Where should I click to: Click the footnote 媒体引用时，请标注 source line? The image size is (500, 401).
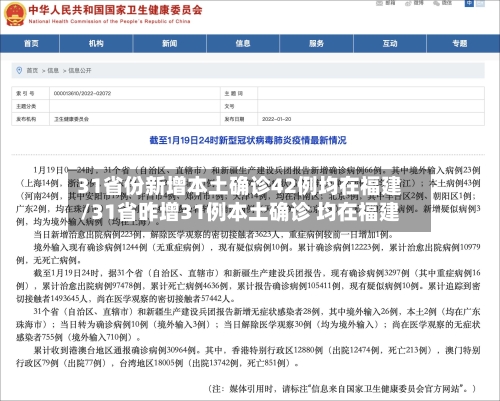342,389
